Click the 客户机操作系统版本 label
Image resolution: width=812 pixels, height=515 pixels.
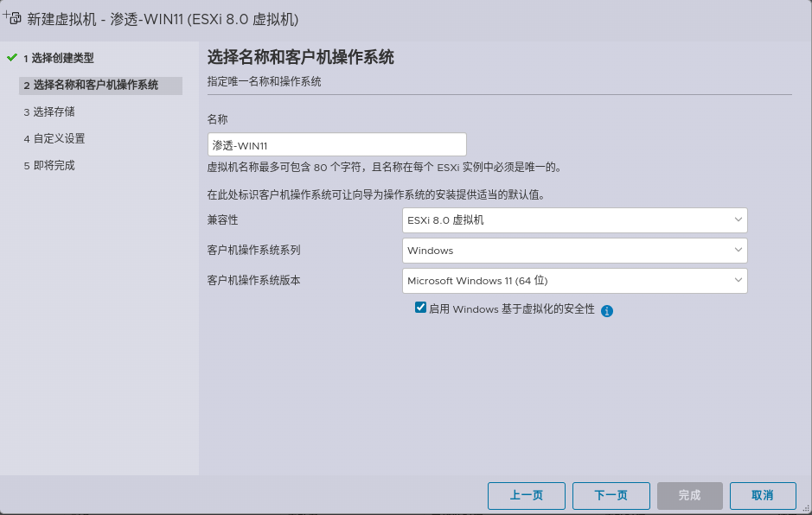pos(253,281)
